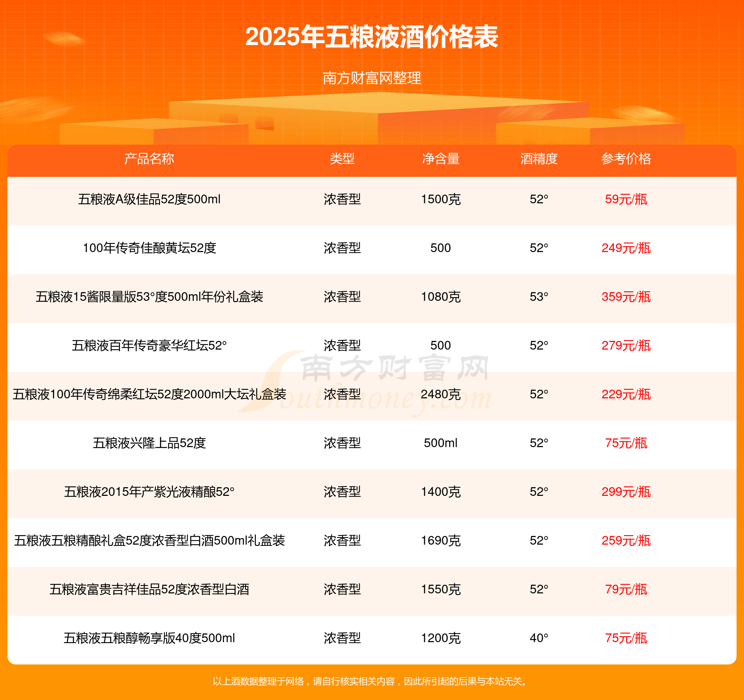744x700 pixels.
Task: Select the net content "1080克"
Action: [441, 297]
